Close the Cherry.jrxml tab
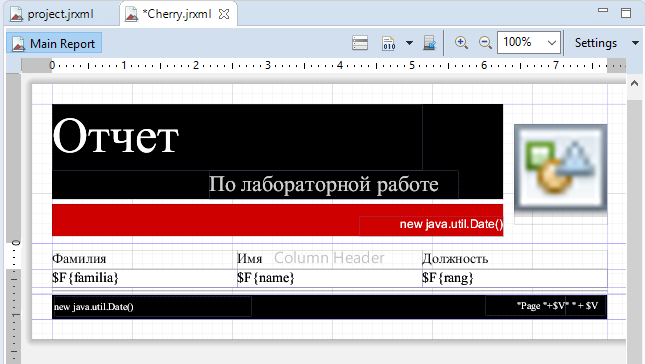Screen dimensions: 645x364 224,14
